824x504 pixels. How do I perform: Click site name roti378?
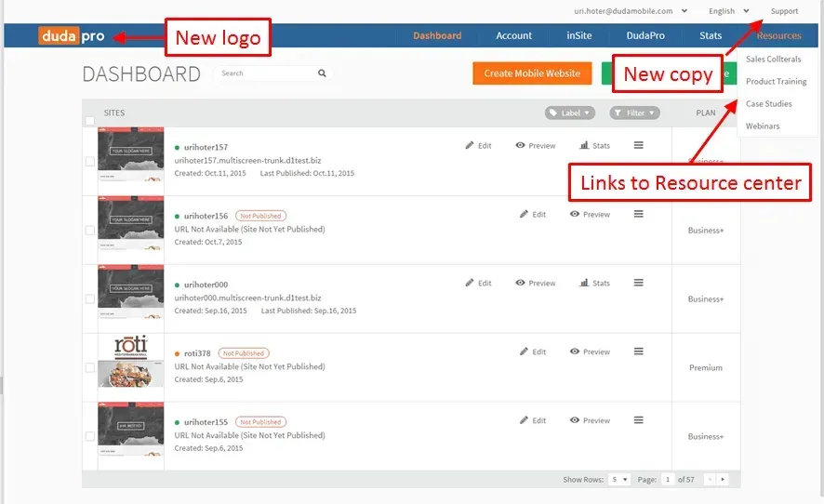(197, 353)
